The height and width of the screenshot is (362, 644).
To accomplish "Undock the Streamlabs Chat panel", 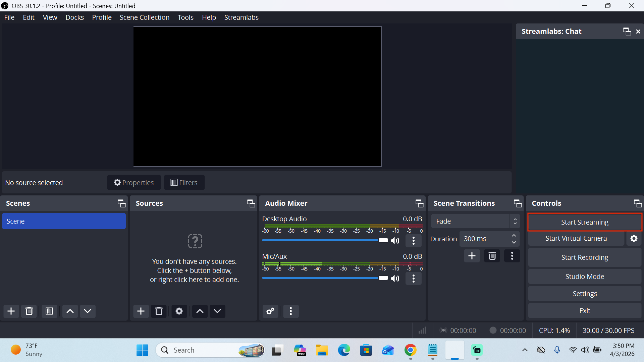I will click(627, 31).
